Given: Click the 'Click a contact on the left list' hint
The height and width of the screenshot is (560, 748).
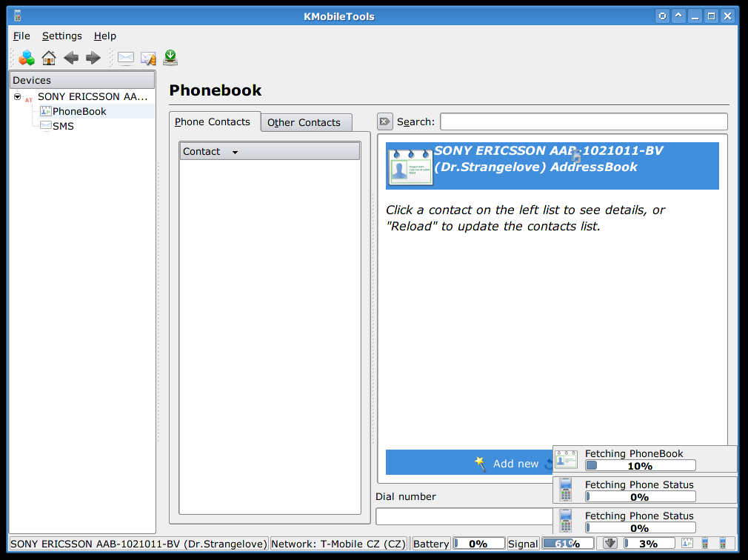Looking at the screenshot, I should 525,218.
